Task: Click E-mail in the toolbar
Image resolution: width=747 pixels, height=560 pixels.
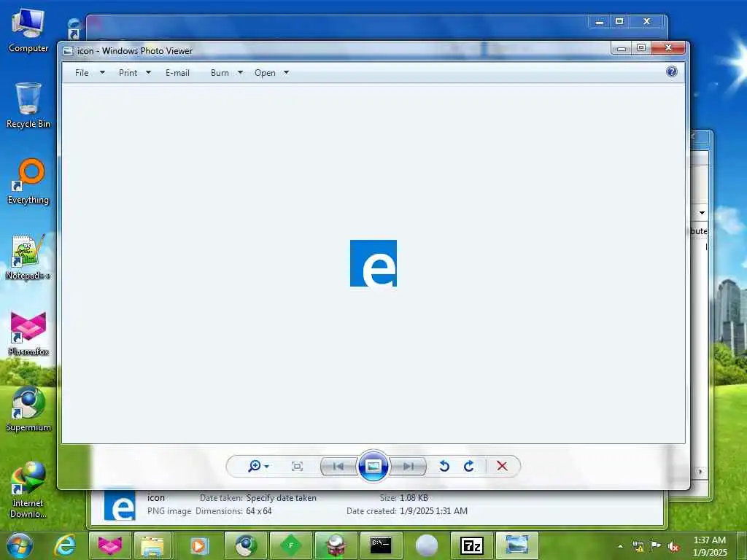Action: pos(178,73)
